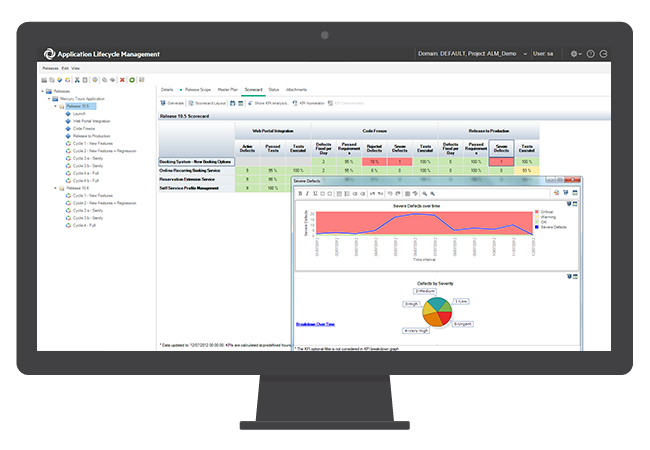Screen dimensions: 650x450
Task: Click the Redo icon in Severe Defects window
Action: click(398, 194)
